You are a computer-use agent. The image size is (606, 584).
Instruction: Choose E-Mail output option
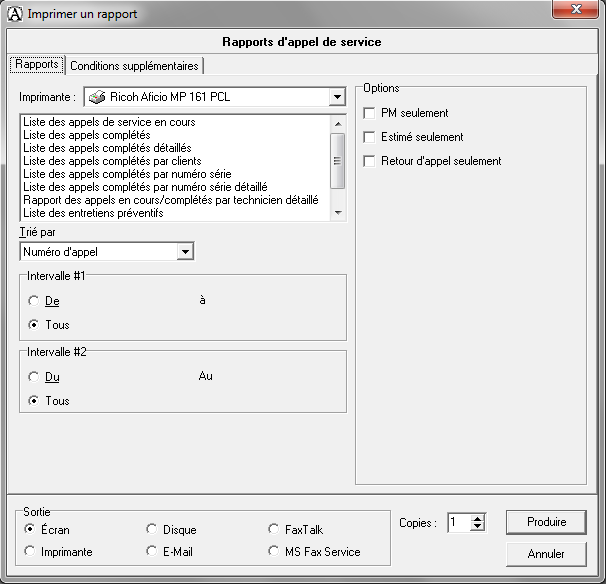pos(152,551)
